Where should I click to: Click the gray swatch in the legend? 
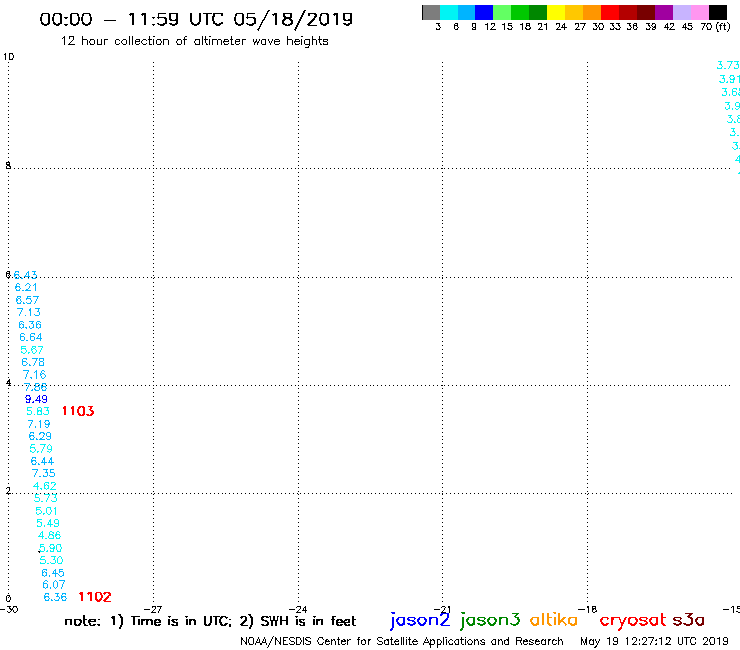click(x=431, y=12)
